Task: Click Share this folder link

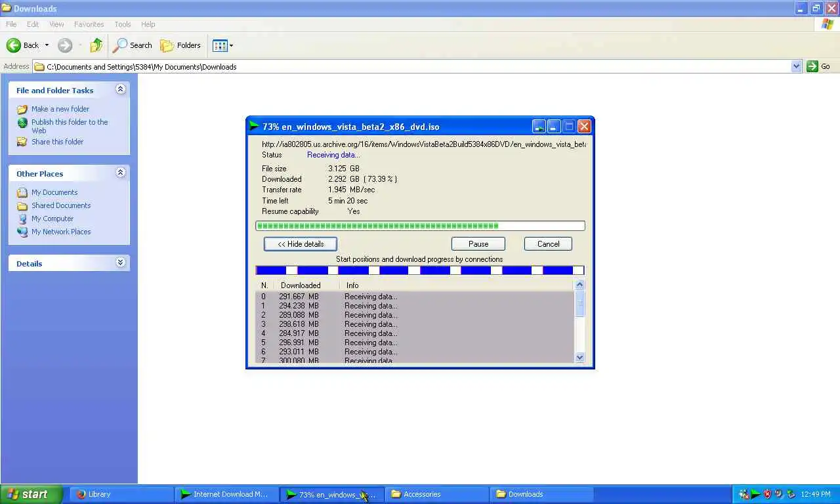Action: tap(58, 142)
